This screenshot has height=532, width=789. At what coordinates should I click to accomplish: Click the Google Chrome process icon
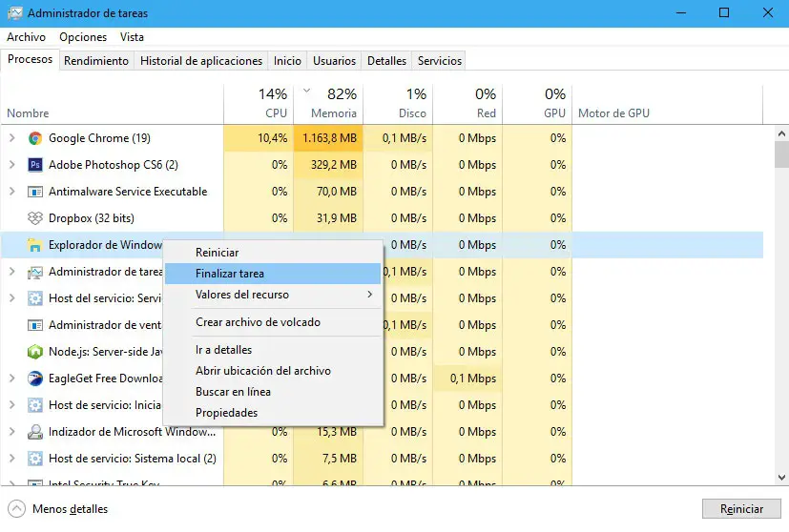pos(35,138)
